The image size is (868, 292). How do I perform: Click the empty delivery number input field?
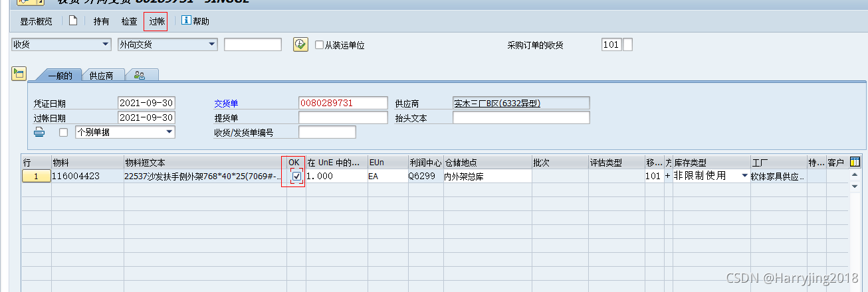253,44
